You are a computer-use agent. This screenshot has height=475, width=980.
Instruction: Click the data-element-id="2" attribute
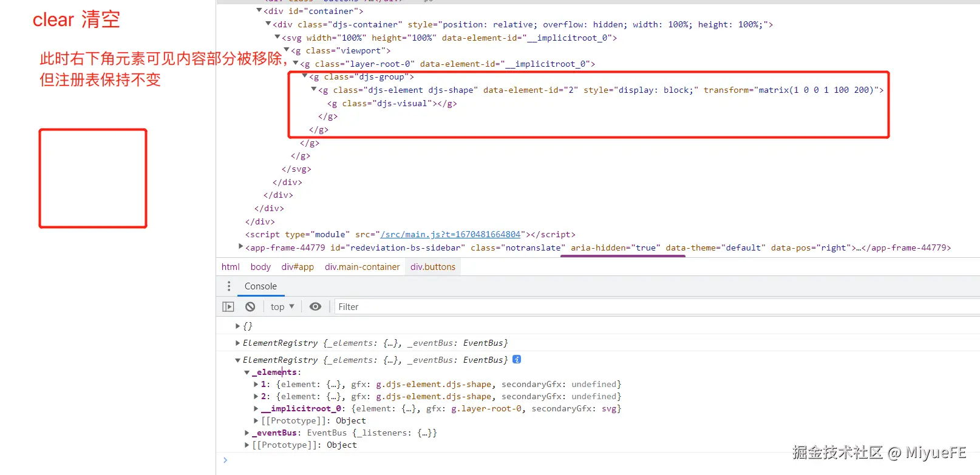click(x=531, y=90)
